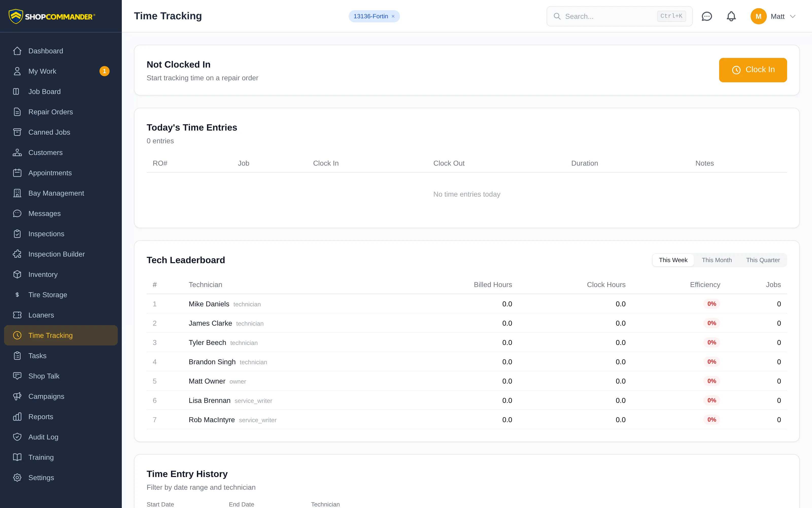Click the Matt user avatar
Image resolution: width=812 pixels, height=508 pixels.
[x=758, y=16]
